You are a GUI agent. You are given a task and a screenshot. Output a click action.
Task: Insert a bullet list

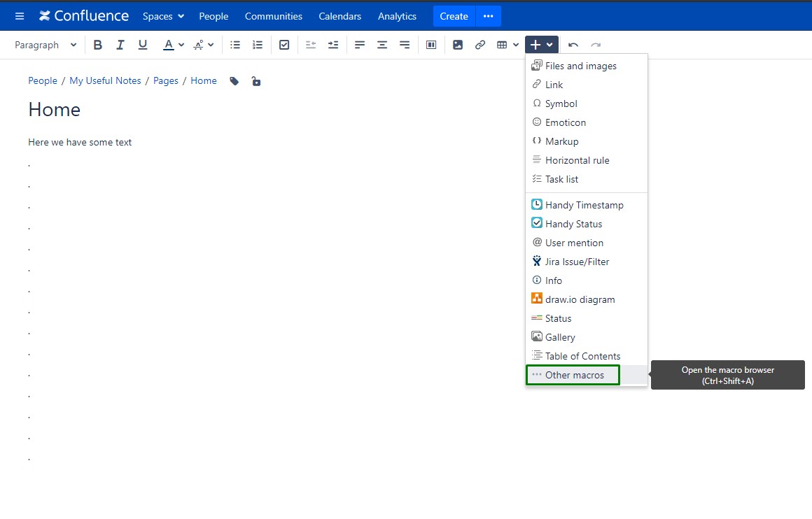pyautogui.click(x=235, y=45)
